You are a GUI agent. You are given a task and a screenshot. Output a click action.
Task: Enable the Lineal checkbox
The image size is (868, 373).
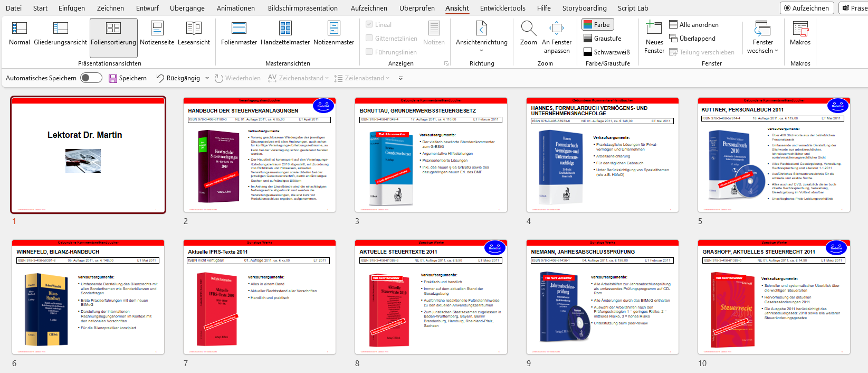(369, 24)
